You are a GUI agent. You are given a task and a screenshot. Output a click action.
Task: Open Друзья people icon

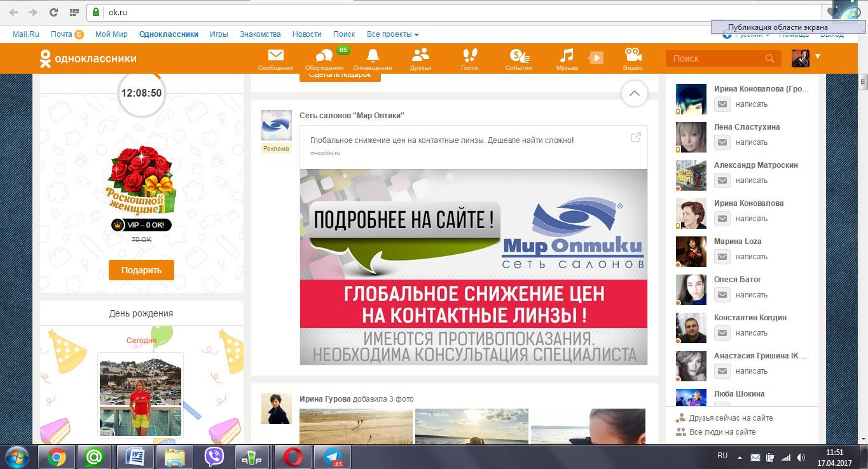[420, 55]
